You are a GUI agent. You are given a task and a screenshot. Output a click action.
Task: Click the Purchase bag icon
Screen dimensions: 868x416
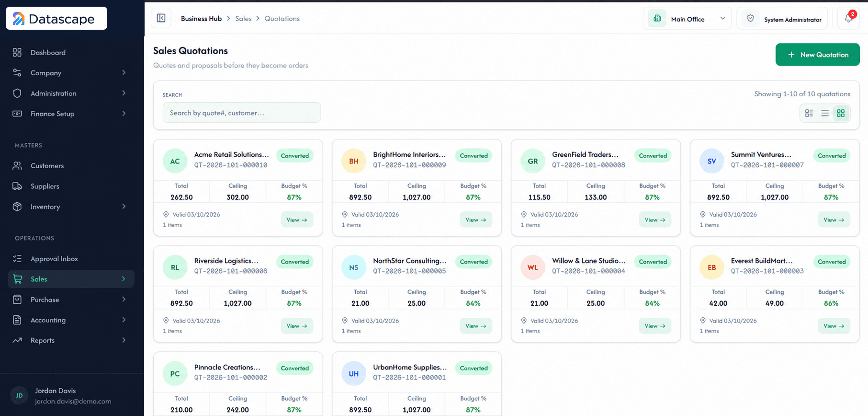pyautogui.click(x=17, y=300)
